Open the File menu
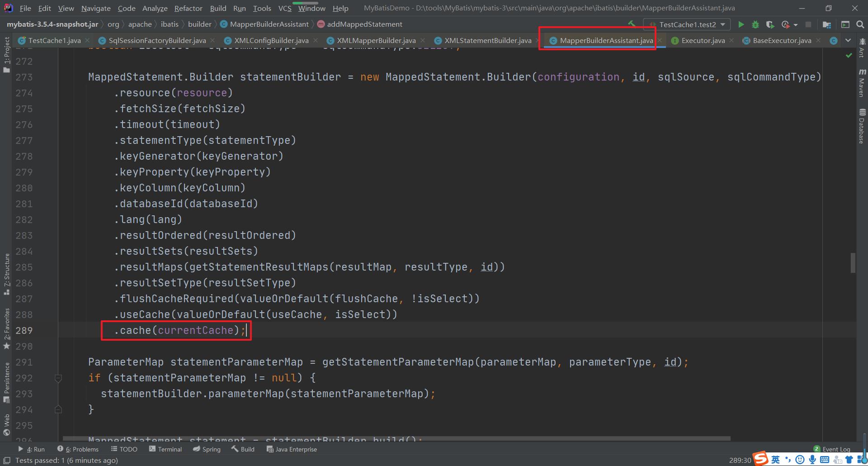 click(x=25, y=8)
